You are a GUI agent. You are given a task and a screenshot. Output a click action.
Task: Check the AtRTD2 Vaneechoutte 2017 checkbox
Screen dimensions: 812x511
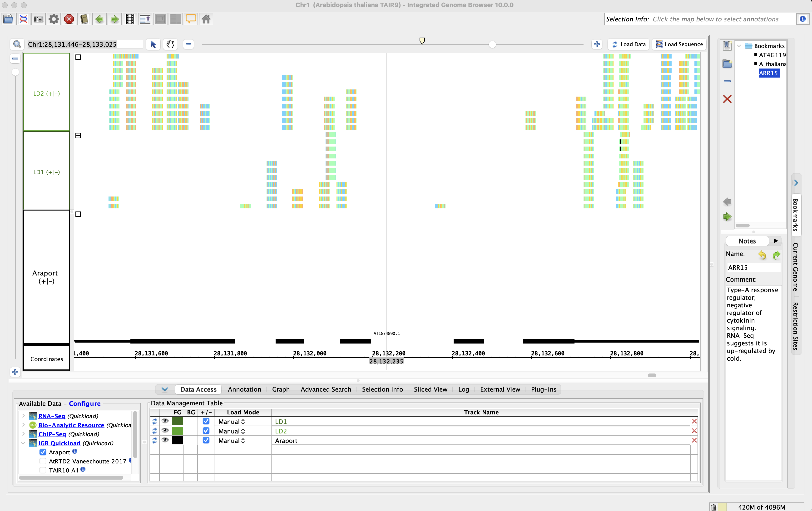point(43,461)
